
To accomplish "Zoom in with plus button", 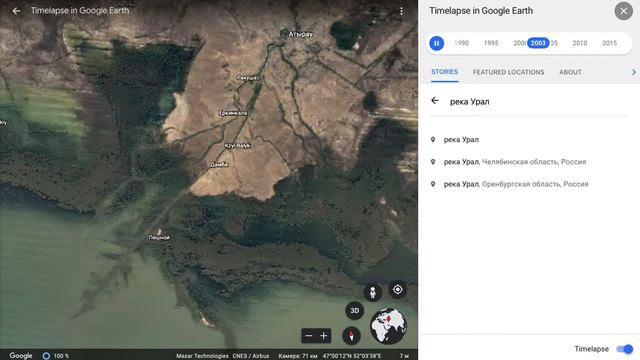I will [324, 336].
